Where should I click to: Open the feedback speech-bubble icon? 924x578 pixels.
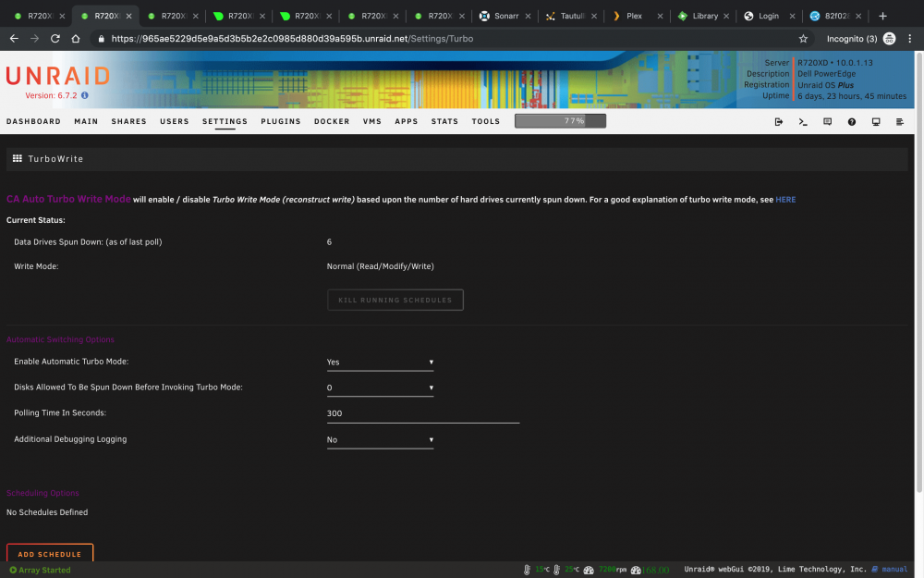click(x=827, y=121)
